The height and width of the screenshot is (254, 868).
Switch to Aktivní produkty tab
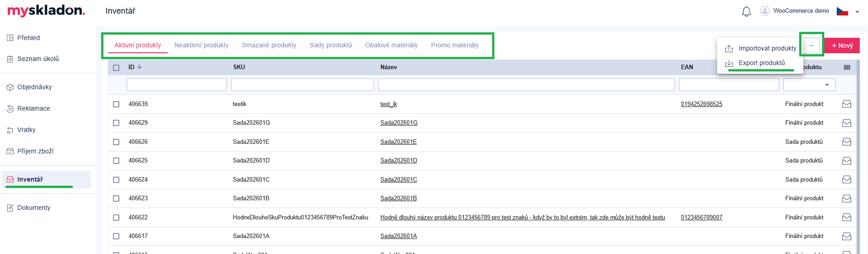(138, 45)
